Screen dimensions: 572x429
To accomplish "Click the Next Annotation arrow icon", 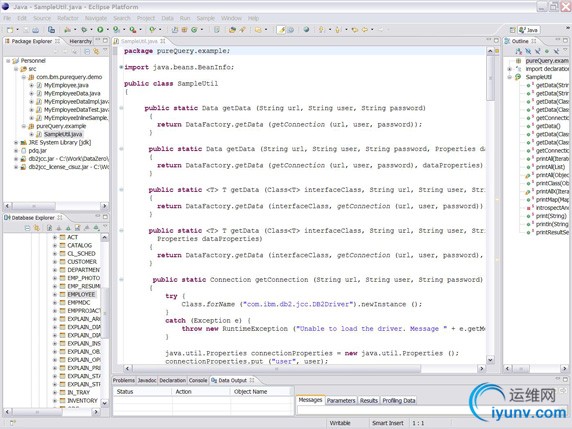I will (x=321, y=30).
